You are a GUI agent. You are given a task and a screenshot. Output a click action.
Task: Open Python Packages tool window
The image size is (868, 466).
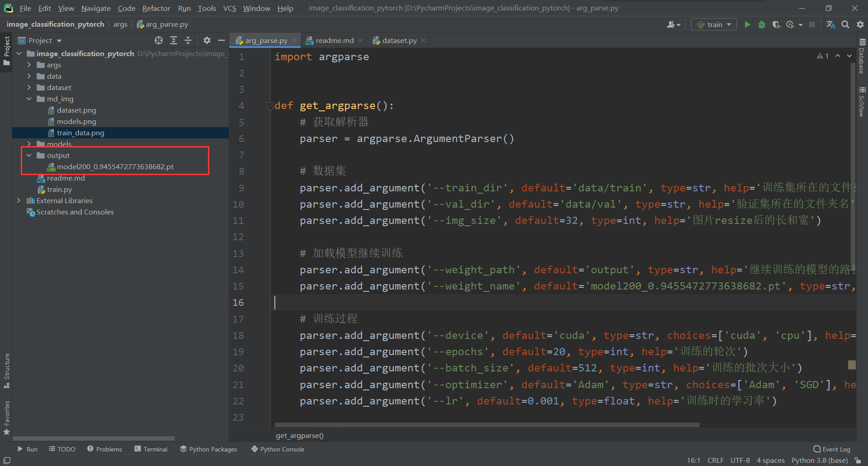(x=208, y=449)
